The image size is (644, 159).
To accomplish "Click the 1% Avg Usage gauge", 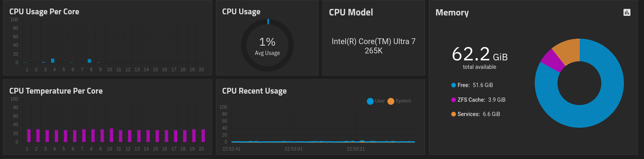I will pyautogui.click(x=267, y=46).
